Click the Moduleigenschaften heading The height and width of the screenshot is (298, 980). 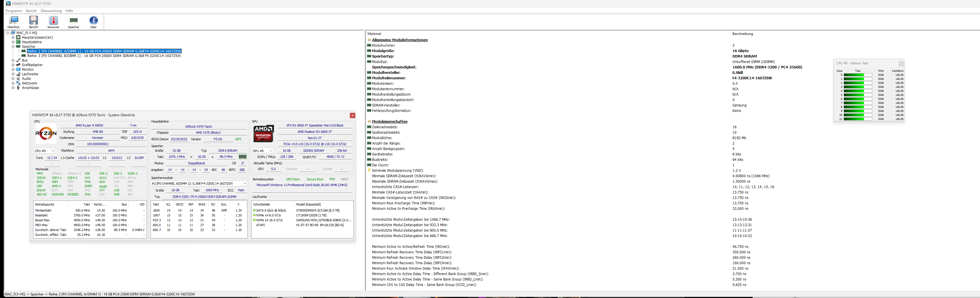pos(390,122)
